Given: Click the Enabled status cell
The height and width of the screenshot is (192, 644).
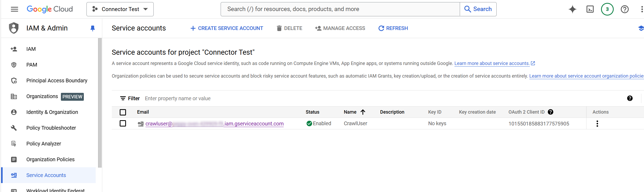Looking at the screenshot, I should click(319, 123).
